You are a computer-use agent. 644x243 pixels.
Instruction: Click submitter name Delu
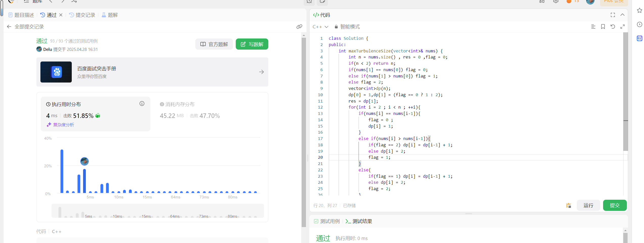47,49
